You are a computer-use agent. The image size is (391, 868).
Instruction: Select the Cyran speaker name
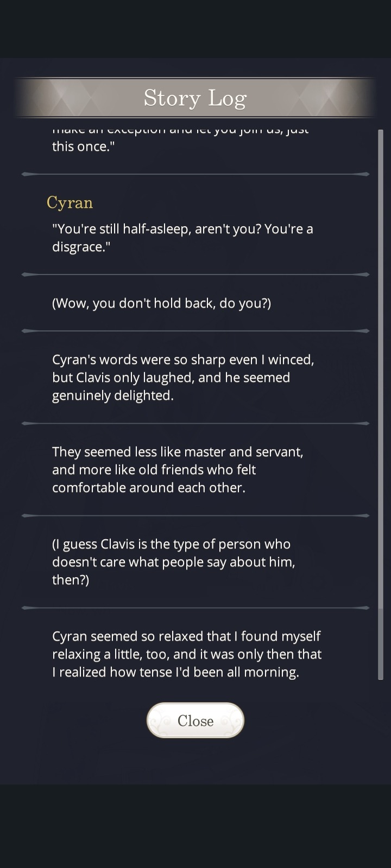click(70, 202)
